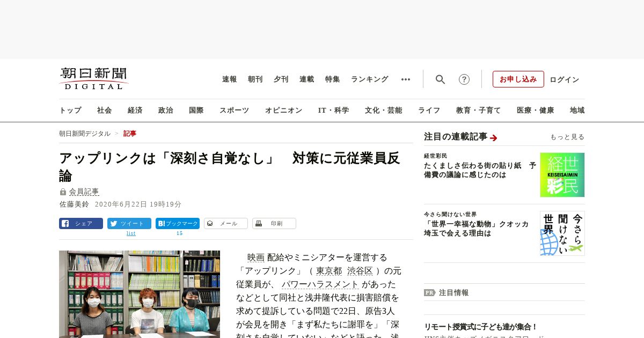This screenshot has height=338, width=644.
Task: Click the author name 佐藤美鈴
Action: point(74,204)
